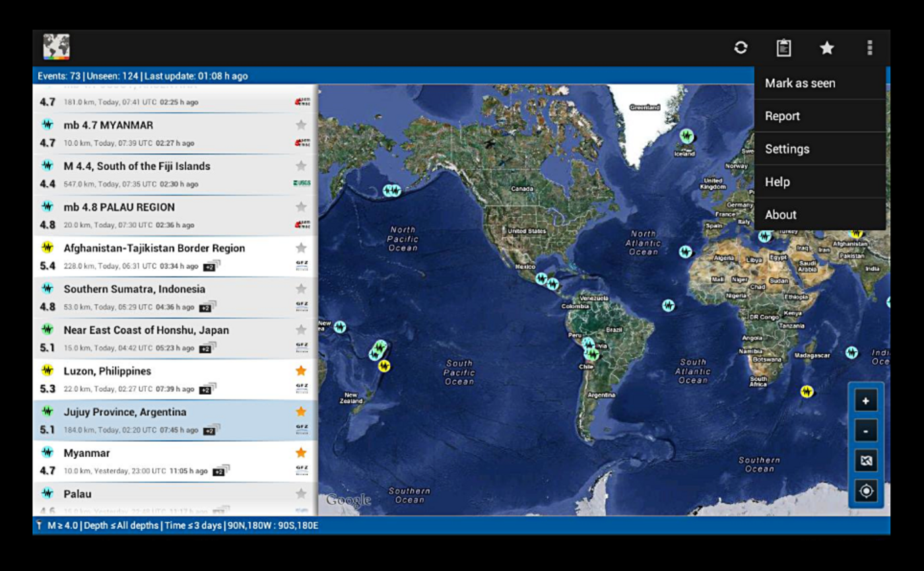Tap the three-dot overflow menu icon
924x571 pixels.
coord(869,48)
